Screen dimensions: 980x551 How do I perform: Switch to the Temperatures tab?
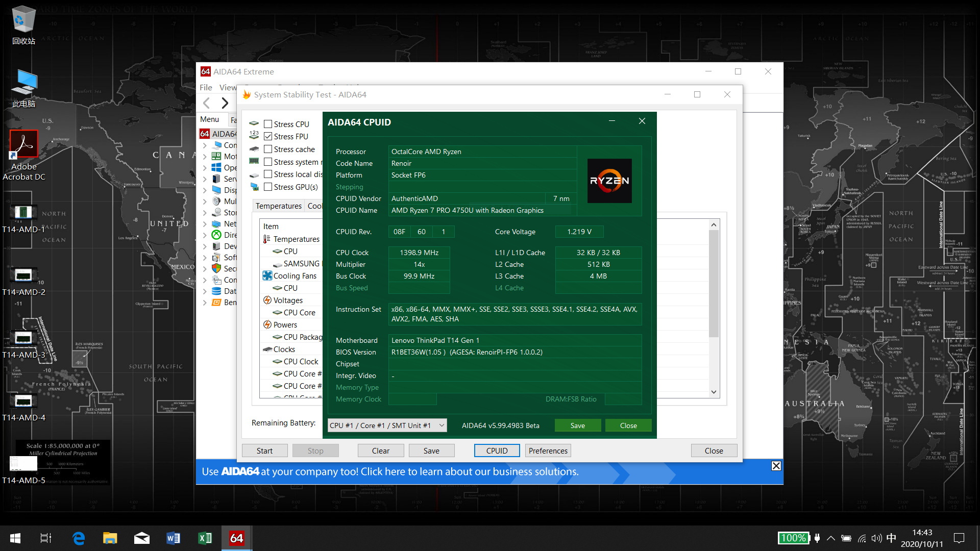[279, 206]
